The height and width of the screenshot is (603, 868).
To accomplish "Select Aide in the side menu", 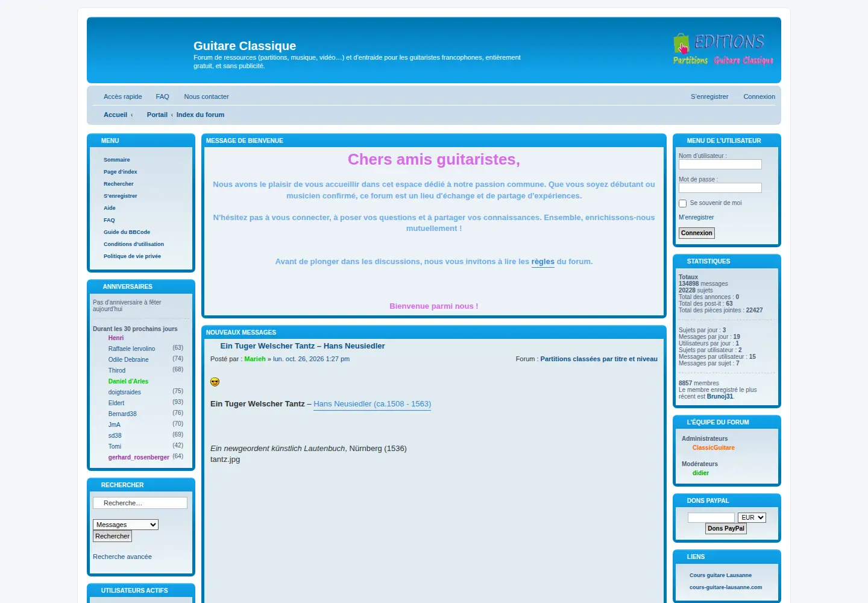I will (x=110, y=208).
